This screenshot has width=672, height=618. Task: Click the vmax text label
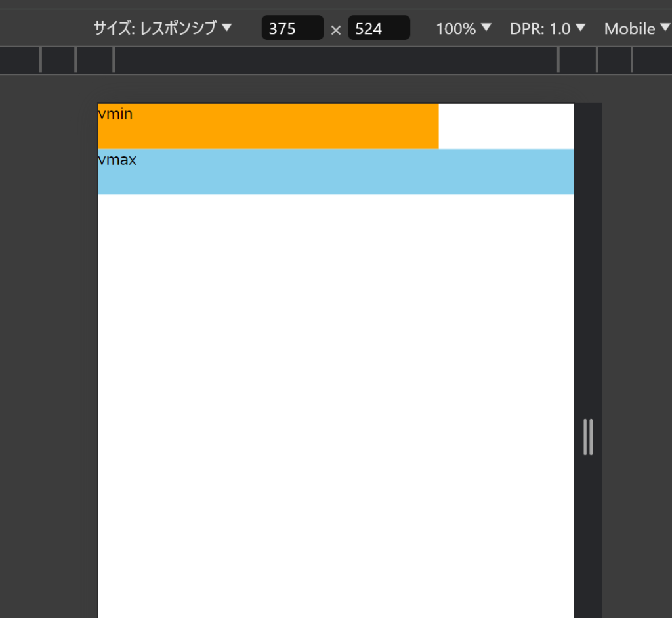(117, 159)
